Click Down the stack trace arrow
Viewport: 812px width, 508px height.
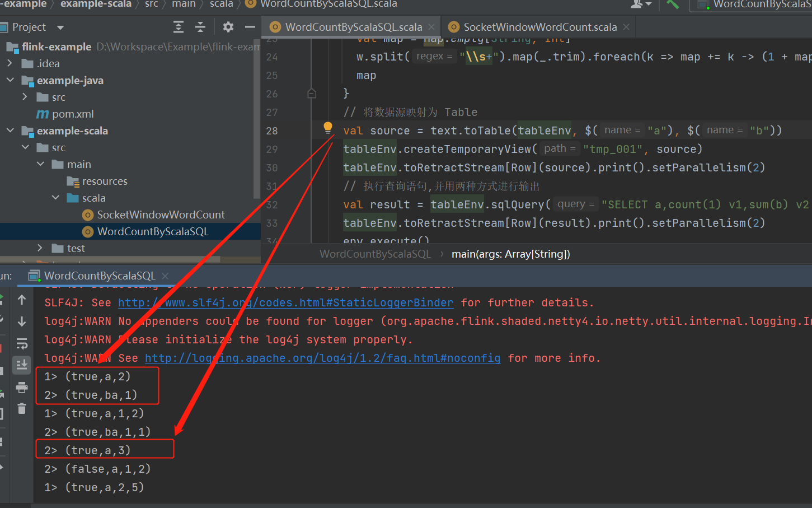22,321
